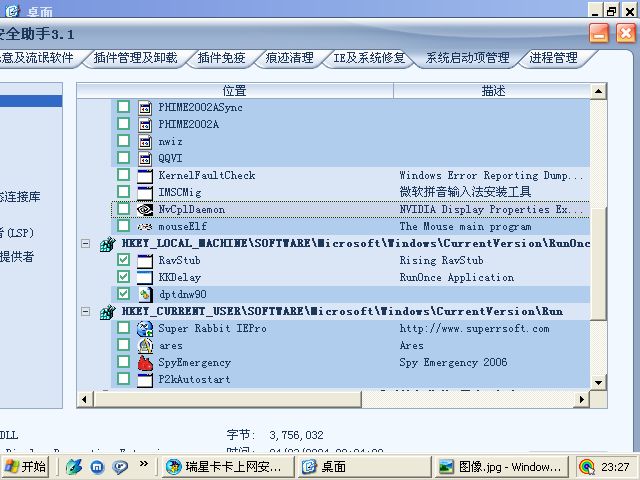Select the highlighted blue item in left sidebar
The width and height of the screenshot is (640, 480).
pyautogui.click(x=31, y=101)
